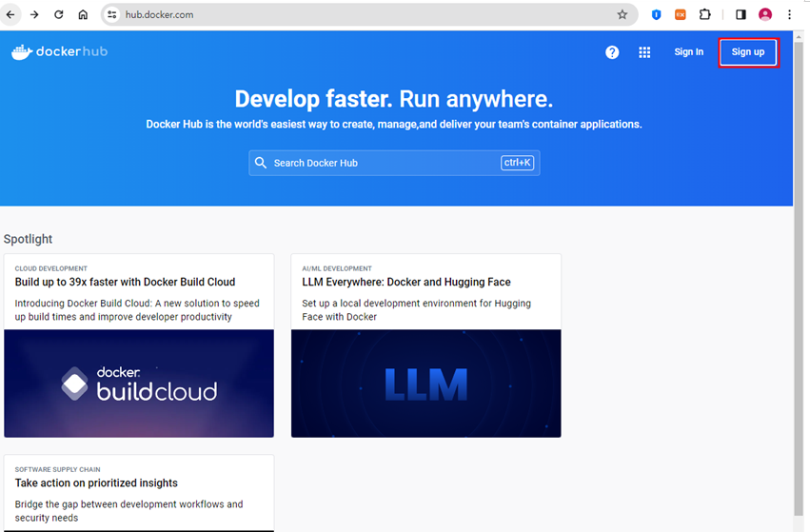Click the CLOUD DEVELOPMENT label

[x=51, y=268]
